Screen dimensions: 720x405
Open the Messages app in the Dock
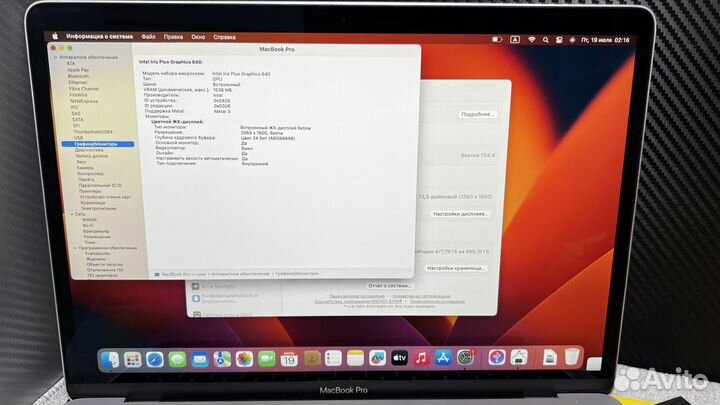177,360
